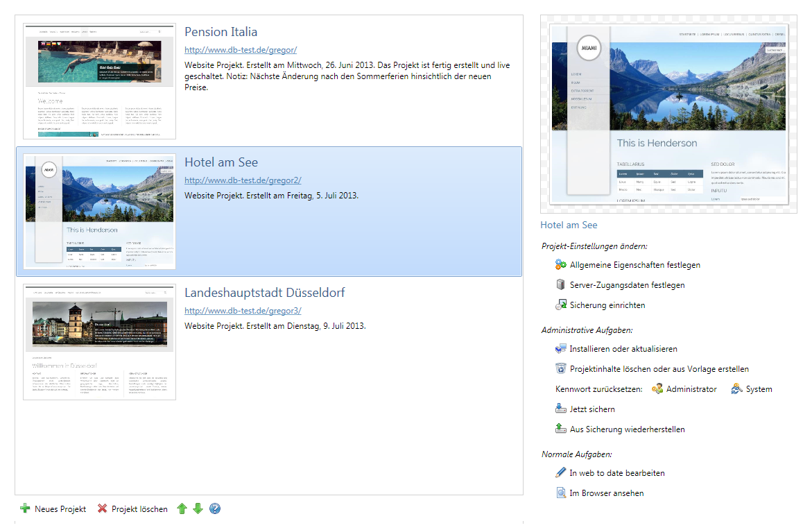Move project down with green down arrow
This screenshot has width=812, height=530.
pyautogui.click(x=198, y=508)
